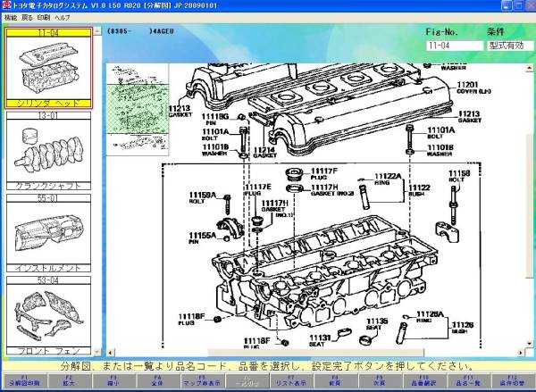Image resolution: width=536 pixels, height=392 pixels.
Task: Open the 戻る menu
Action: pyautogui.click(x=27, y=17)
